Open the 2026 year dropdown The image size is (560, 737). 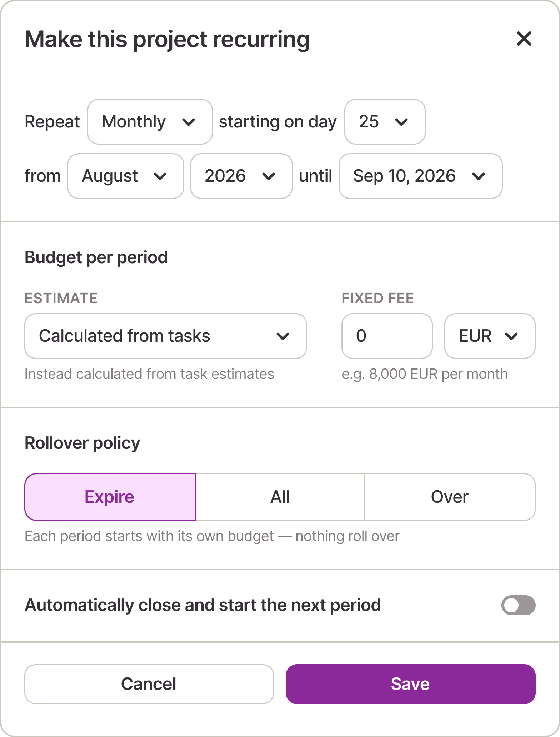tap(241, 176)
